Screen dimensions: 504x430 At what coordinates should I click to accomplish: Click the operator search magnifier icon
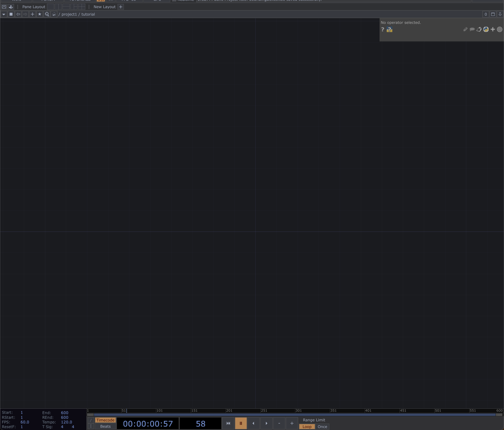click(x=47, y=14)
